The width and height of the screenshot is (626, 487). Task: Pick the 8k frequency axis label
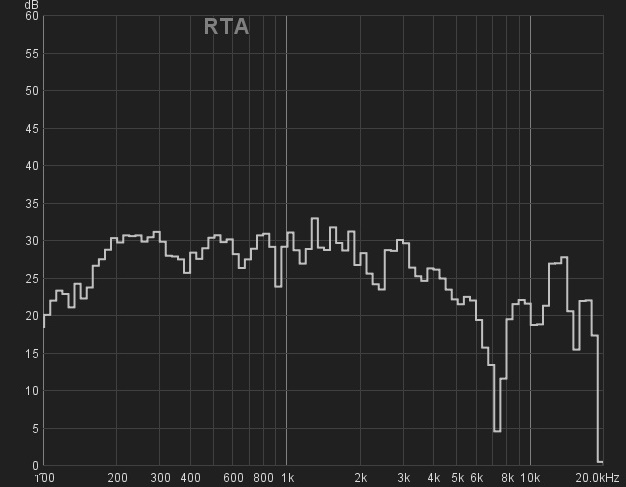click(507, 478)
